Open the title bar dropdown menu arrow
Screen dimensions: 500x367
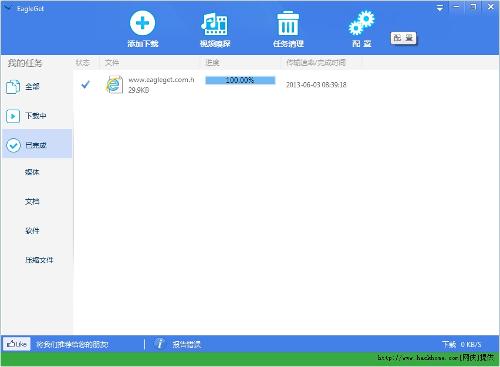click(440, 8)
